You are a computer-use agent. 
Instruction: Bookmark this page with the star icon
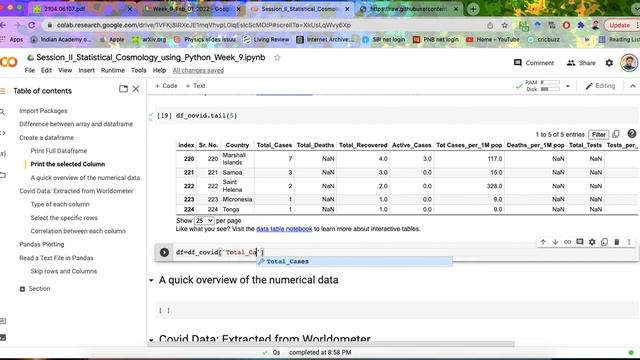pos(504,25)
